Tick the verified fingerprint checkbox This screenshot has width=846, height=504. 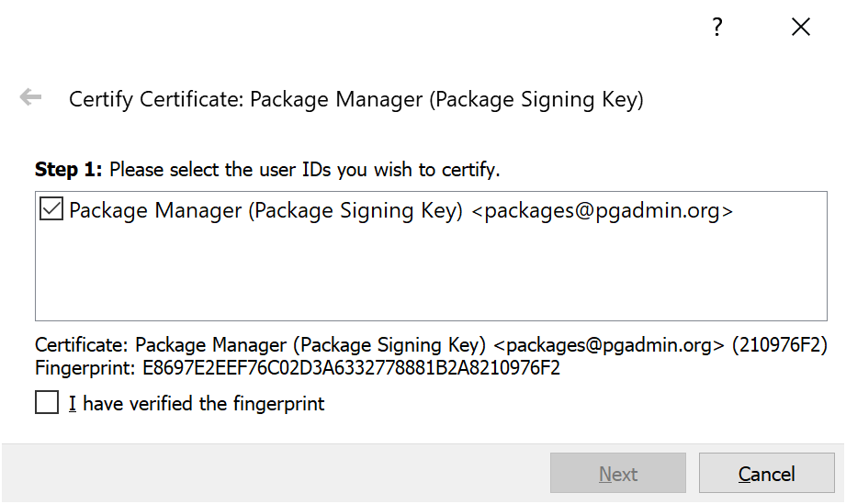47,403
